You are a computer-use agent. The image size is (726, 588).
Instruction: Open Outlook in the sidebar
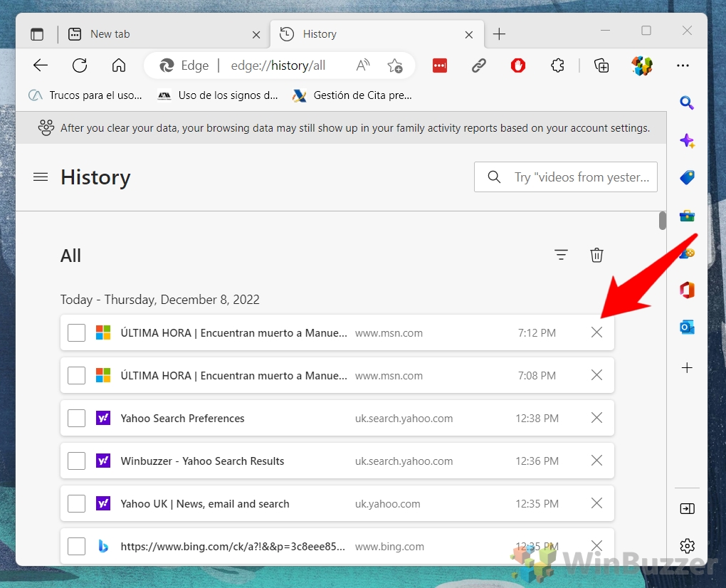(687, 327)
